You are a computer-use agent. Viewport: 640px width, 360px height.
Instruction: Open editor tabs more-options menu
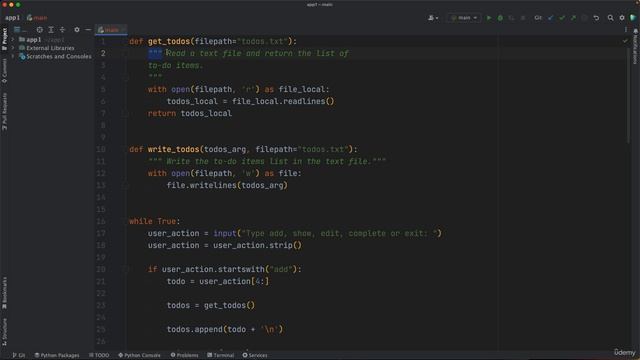(x=626, y=30)
